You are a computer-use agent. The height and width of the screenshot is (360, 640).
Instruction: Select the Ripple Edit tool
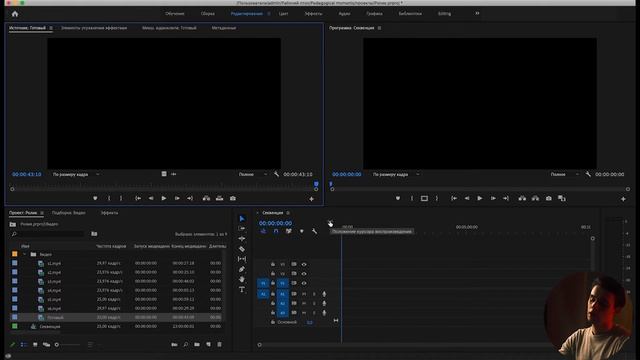coord(242,238)
